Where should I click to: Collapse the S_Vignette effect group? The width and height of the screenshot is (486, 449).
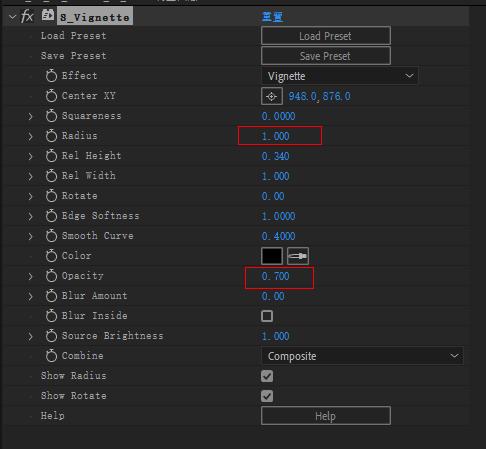click(x=13, y=16)
